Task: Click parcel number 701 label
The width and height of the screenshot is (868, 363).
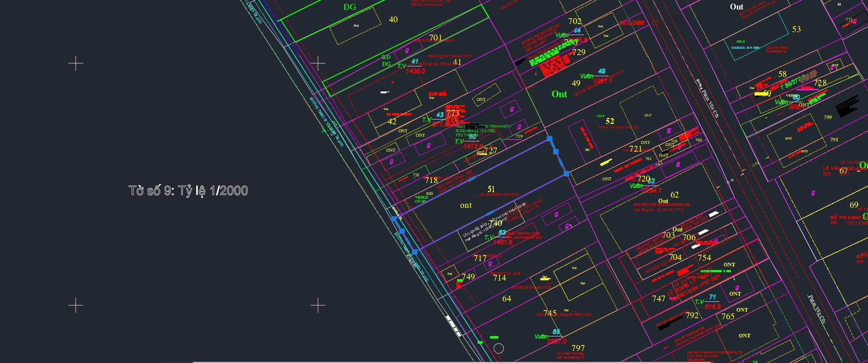Action: (436, 38)
